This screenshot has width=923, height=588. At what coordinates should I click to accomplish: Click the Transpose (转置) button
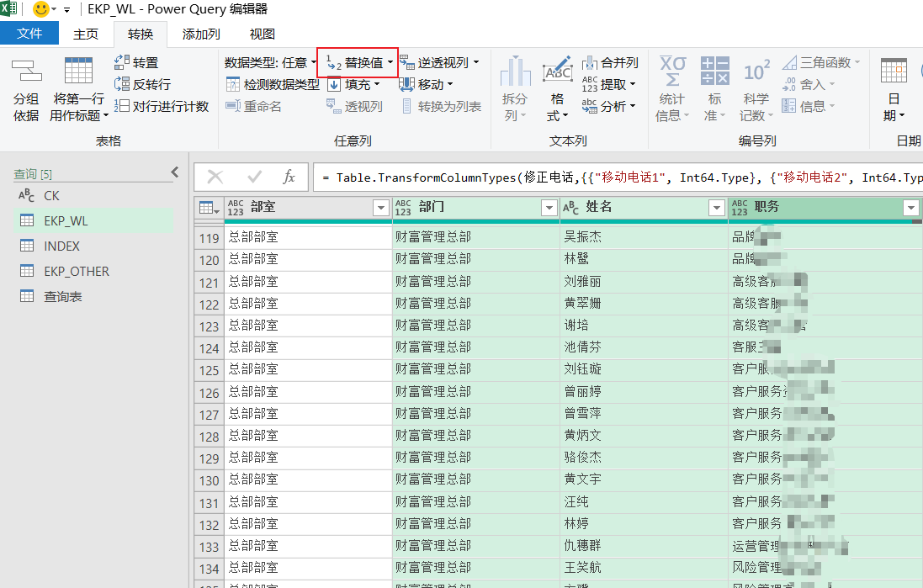(x=136, y=62)
